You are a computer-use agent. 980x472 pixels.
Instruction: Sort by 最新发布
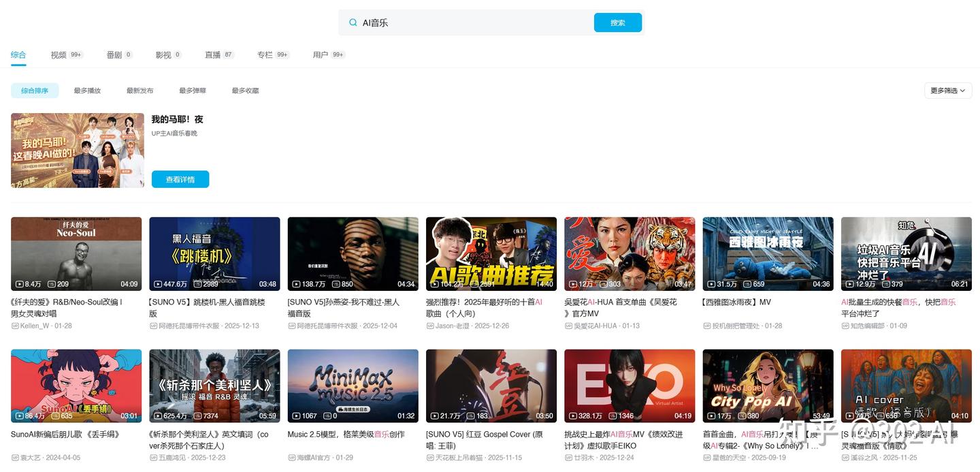(140, 91)
